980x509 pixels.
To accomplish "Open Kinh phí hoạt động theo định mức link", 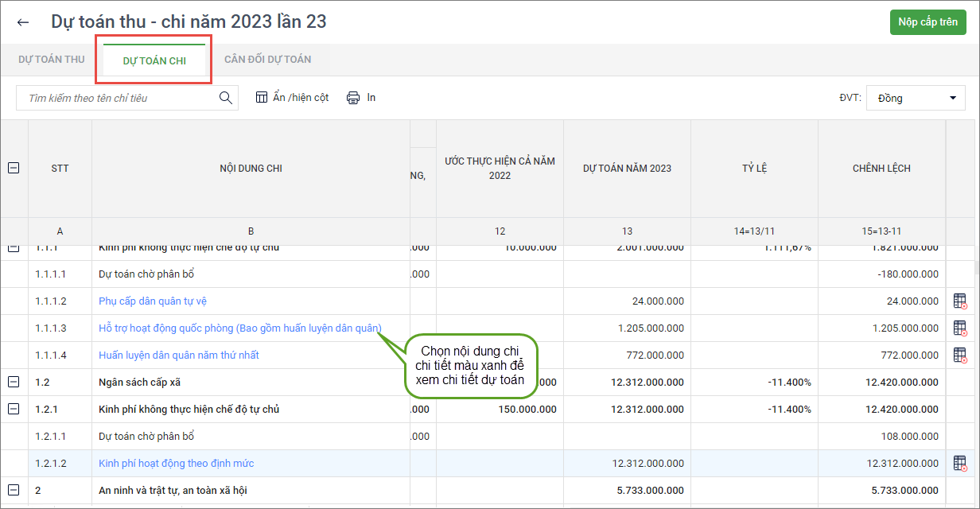I will coord(176,464).
